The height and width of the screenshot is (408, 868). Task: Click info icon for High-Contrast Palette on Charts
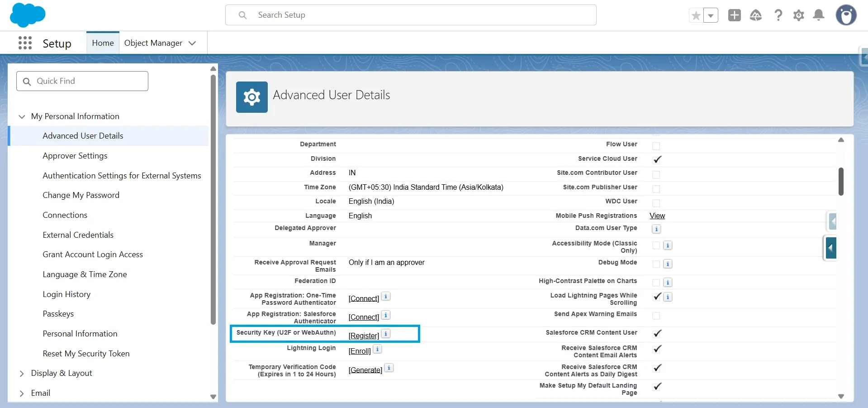[668, 283]
